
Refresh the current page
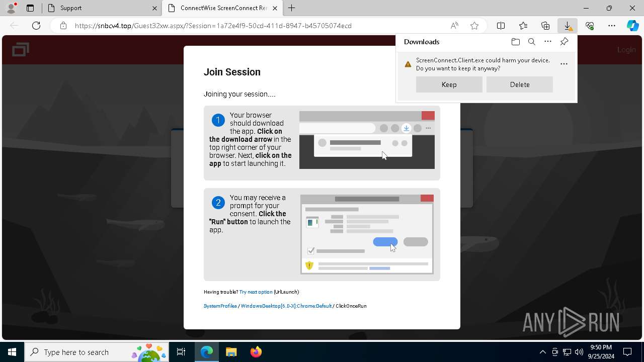coord(36,26)
